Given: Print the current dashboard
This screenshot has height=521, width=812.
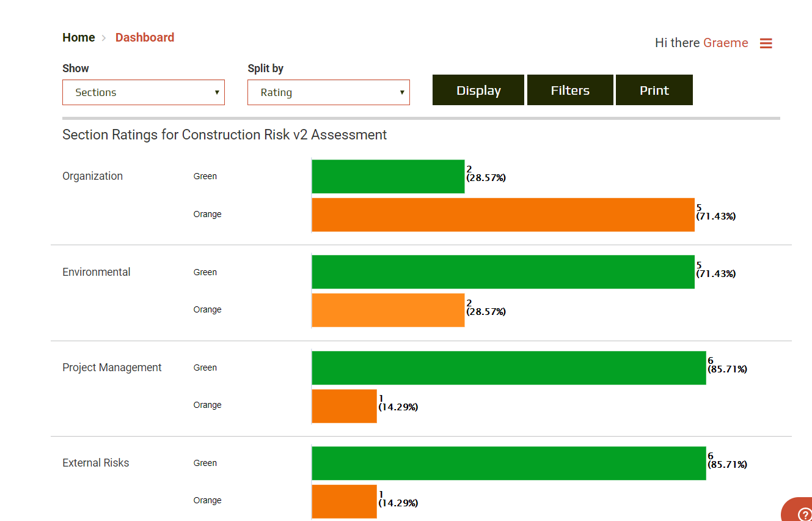Looking at the screenshot, I should (x=654, y=89).
